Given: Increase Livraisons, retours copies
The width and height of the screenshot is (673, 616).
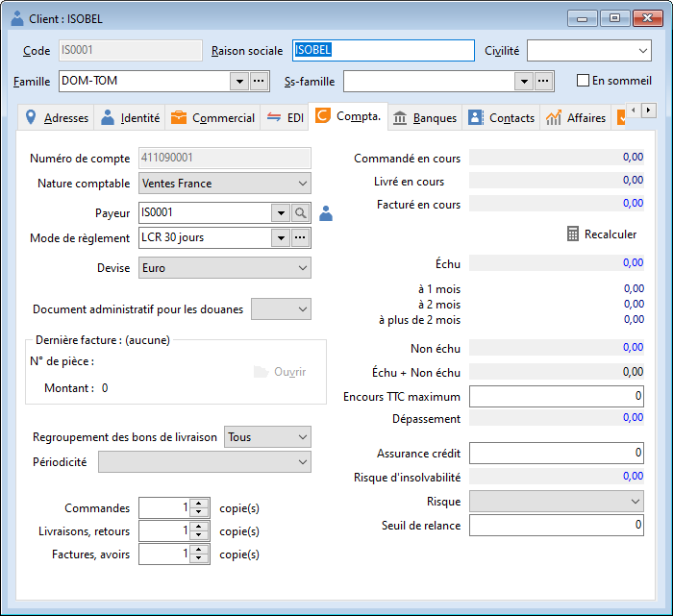Looking at the screenshot, I should (198, 527).
